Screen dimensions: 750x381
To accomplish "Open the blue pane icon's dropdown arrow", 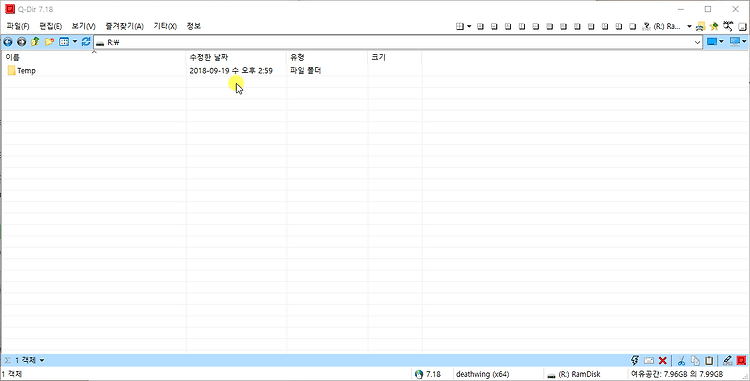I will pos(721,42).
